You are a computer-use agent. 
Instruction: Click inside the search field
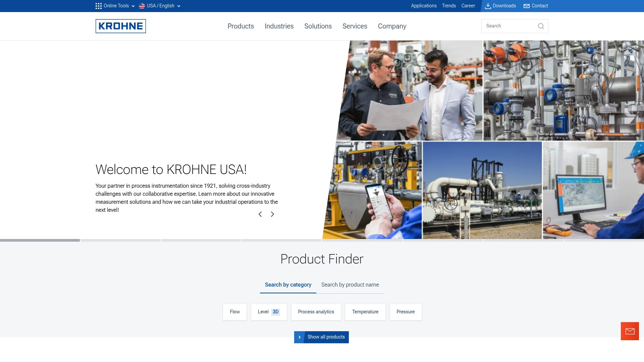[510, 26]
